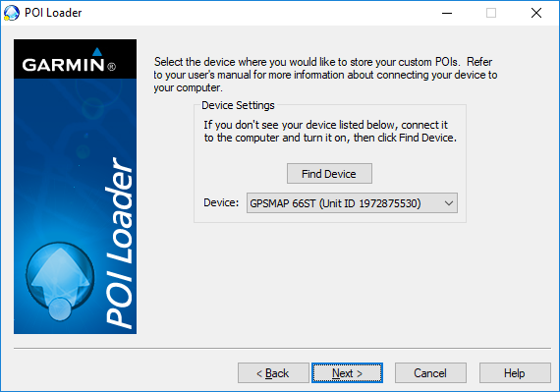The image size is (560, 392).
Task: Open Help for this wizard page
Action: click(515, 373)
